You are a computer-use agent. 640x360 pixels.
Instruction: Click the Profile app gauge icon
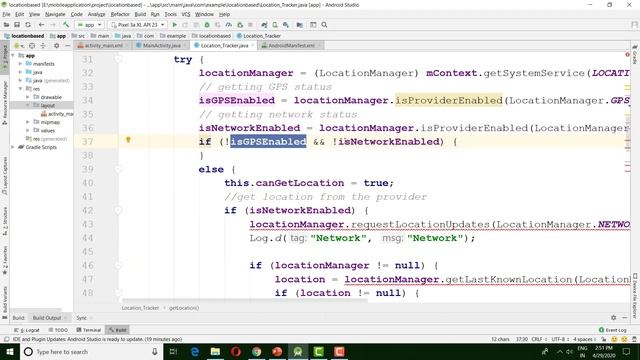229,25
